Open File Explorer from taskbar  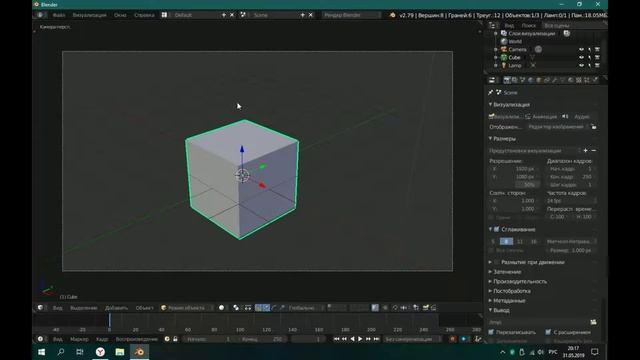(120, 351)
